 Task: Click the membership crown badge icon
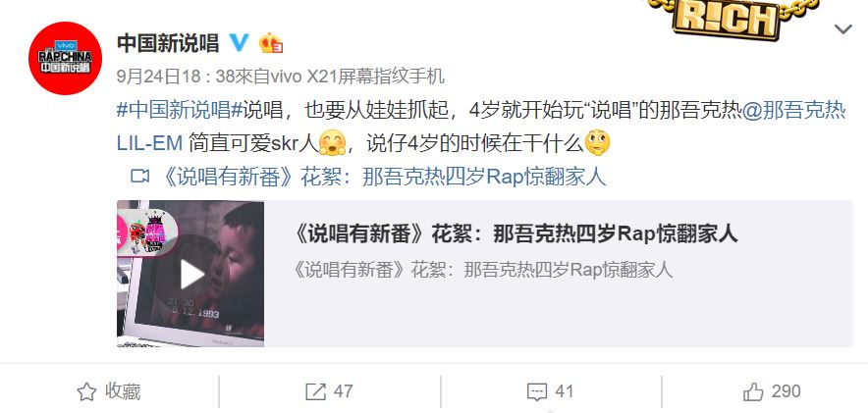(x=271, y=43)
